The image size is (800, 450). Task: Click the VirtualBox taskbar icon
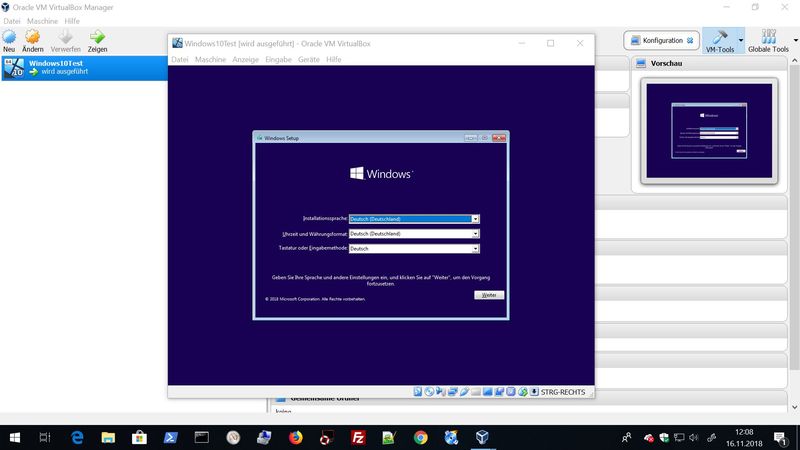click(483, 437)
